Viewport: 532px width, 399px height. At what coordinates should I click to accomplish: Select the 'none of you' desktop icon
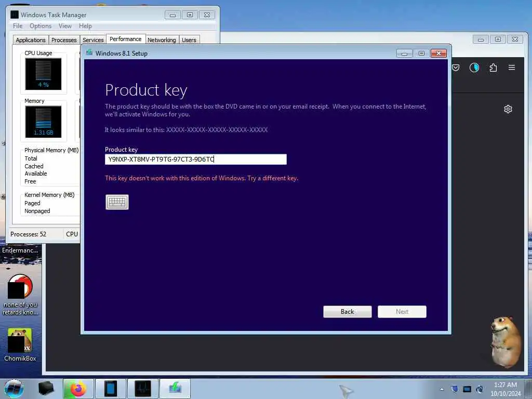(20, 295)
